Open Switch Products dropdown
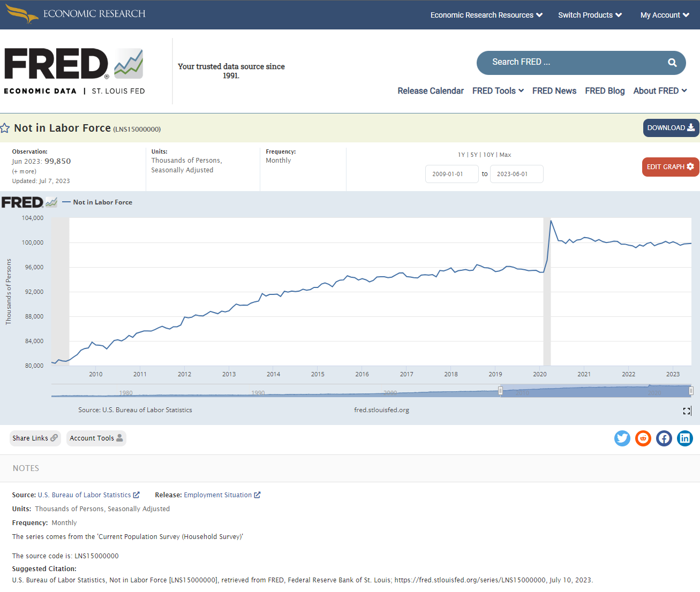Viewport: 700px width, 592px height. pos(590,15)
